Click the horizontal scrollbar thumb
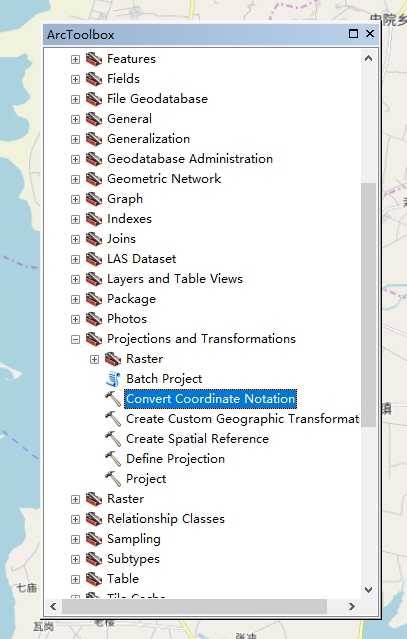This screenshot has width=407, height=639. pyautogui.click(x=194, y=606)
